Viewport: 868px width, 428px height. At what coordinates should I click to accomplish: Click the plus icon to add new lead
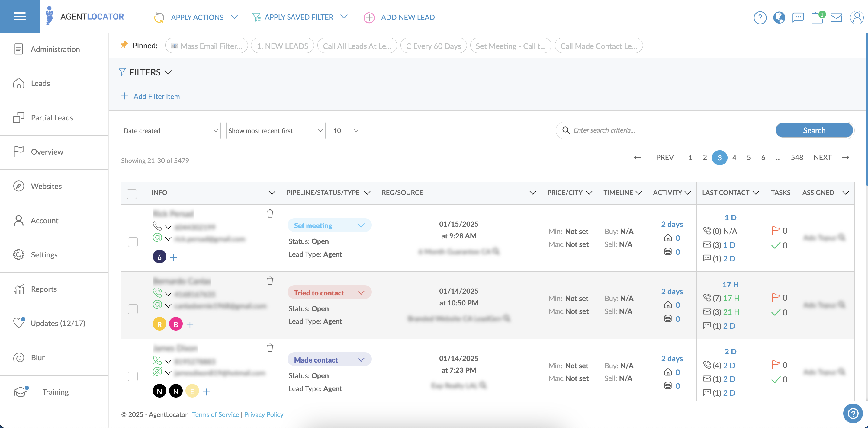point(369,18)
